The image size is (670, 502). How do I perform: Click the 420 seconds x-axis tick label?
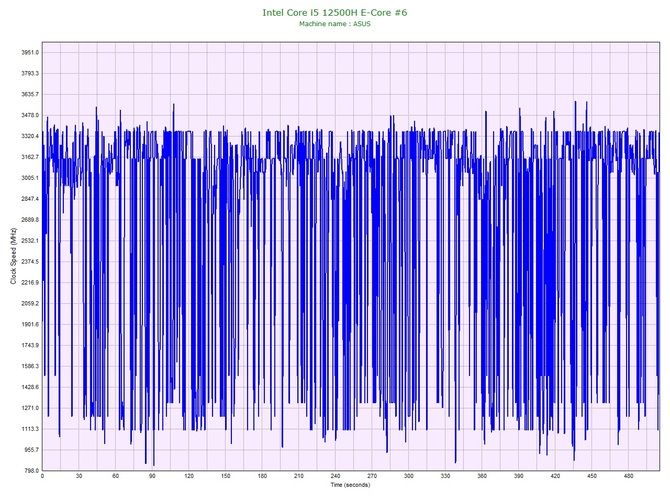coord(555,476)
